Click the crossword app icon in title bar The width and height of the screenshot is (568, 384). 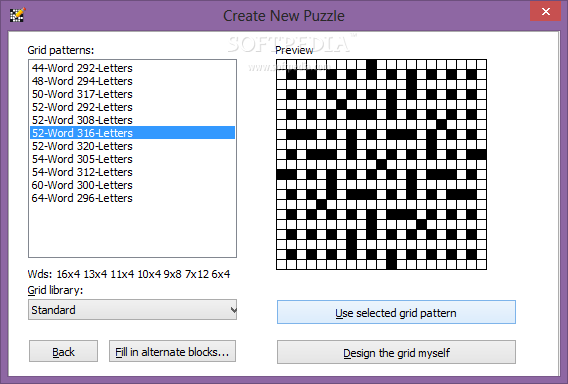17,15
